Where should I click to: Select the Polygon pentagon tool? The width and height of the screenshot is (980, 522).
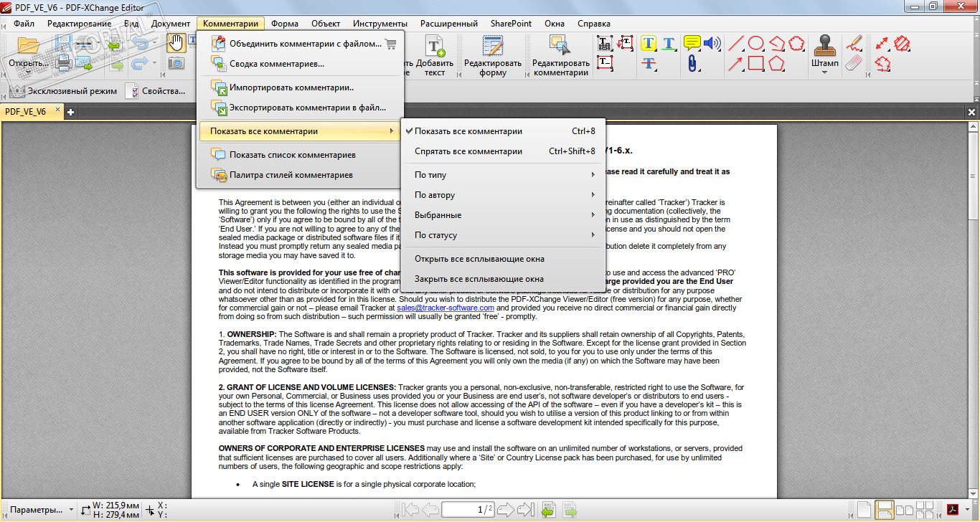pyautogui.click(x=776, y=63)
